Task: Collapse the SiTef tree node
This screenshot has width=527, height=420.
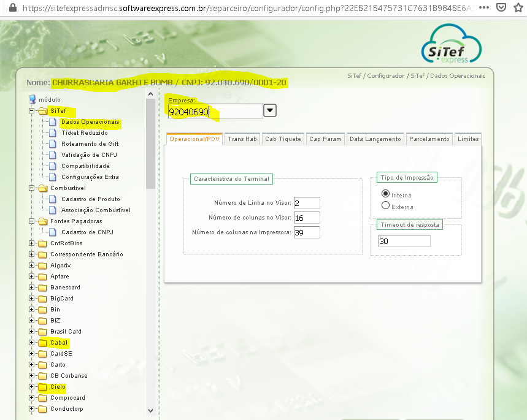Action: tap(31, 110)
